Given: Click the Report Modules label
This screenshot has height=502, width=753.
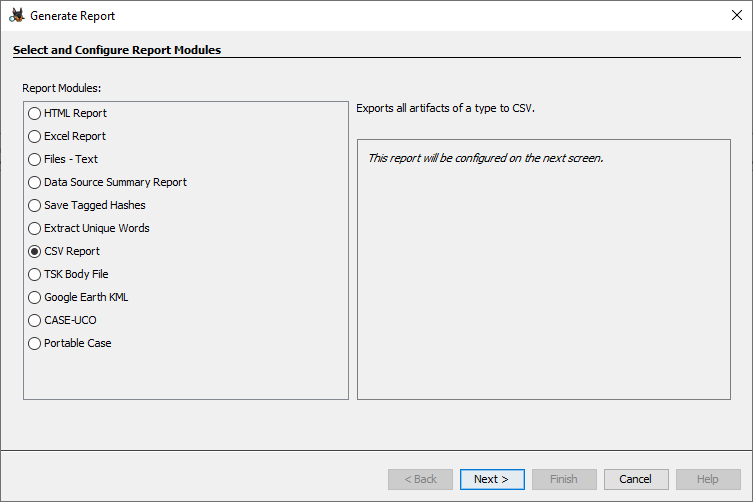Looking at the screenshot, I should tap(61, 88).
